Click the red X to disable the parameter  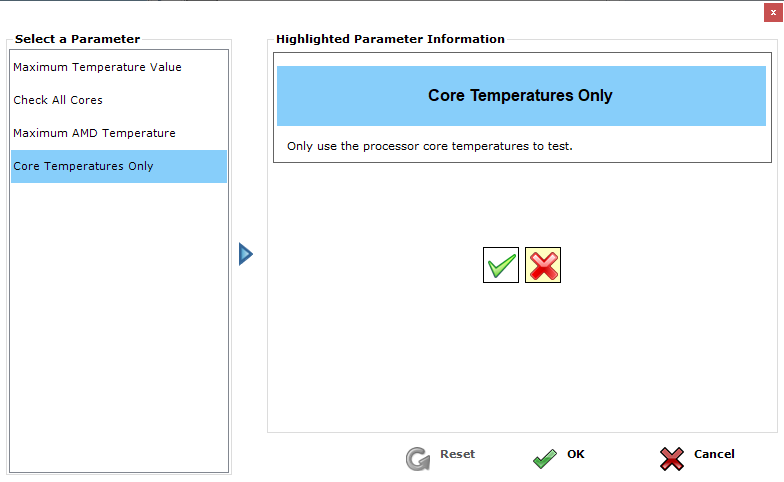pos(543,265)
